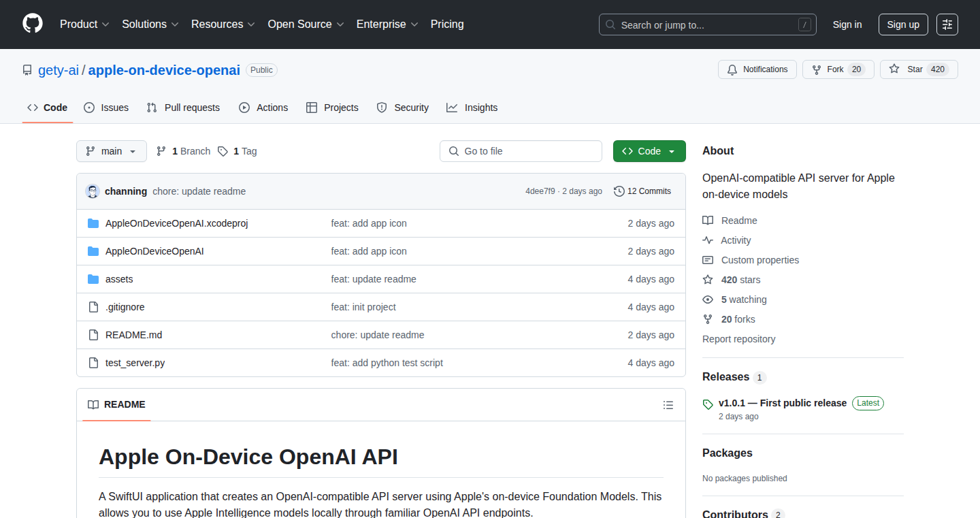Image resolution: width=980 pixels, height=518 pixels.
Task: Click the fork icon beside 20 forks
Action: [x=708, y=319]
